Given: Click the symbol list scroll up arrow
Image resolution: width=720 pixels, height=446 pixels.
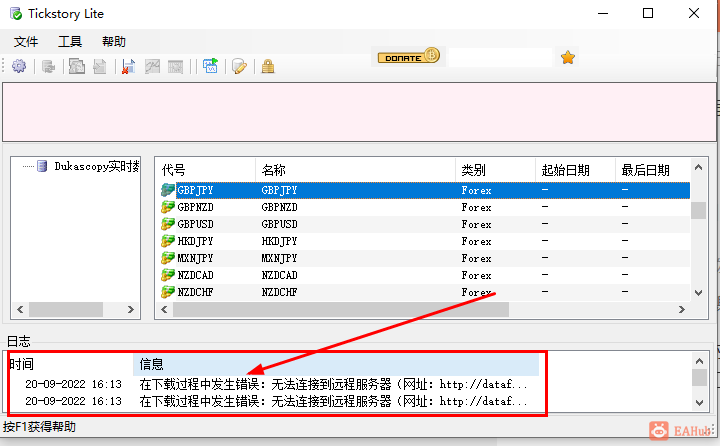Looking at the screenshot, I should 698,168.
